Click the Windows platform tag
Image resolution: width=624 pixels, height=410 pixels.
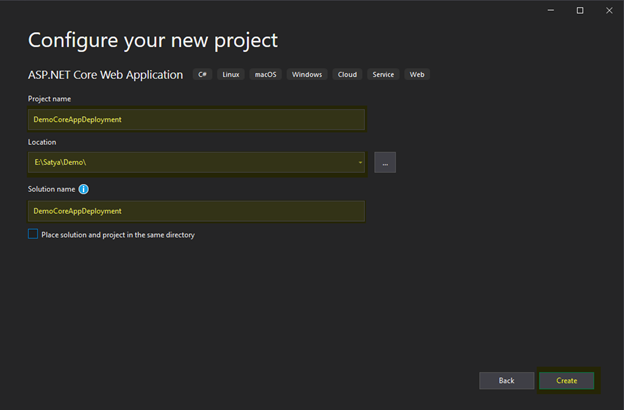(x=307, y=75)
